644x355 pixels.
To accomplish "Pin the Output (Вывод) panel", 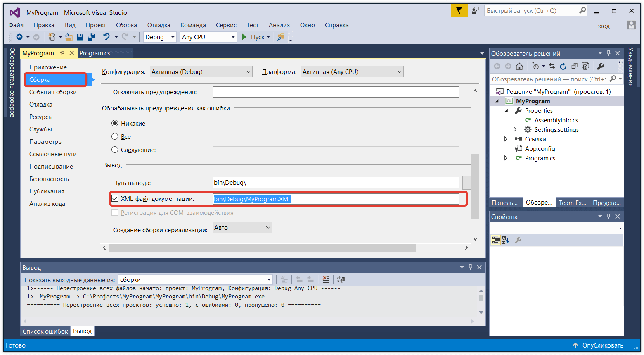I will [x=470, y=267].
